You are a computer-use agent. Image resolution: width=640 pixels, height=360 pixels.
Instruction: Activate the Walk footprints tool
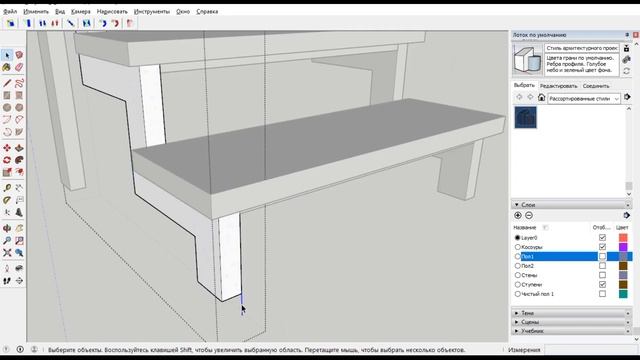point(7,281)
